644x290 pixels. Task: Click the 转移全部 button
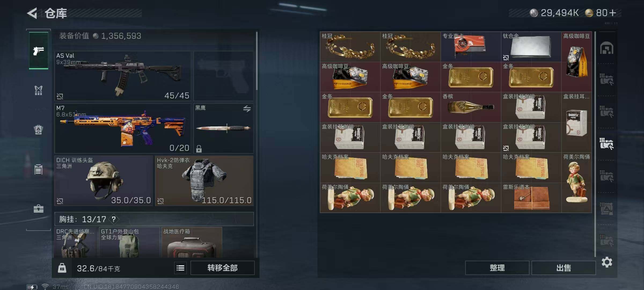[222, 268]
